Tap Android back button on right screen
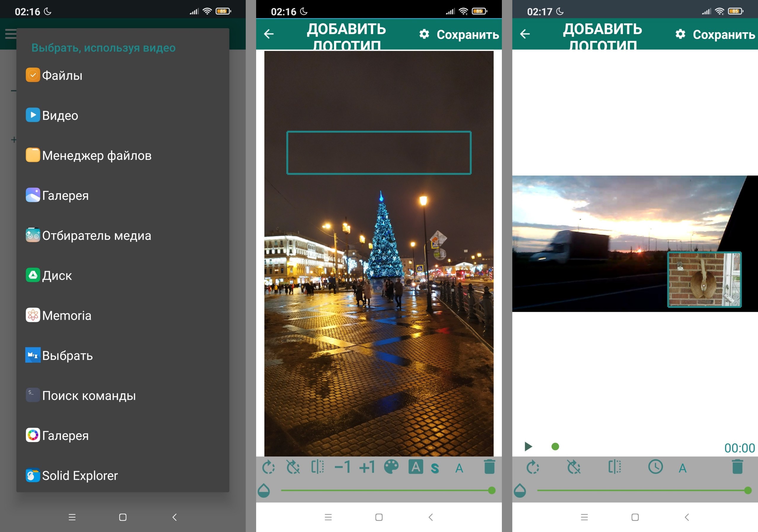 pos(687,517)
